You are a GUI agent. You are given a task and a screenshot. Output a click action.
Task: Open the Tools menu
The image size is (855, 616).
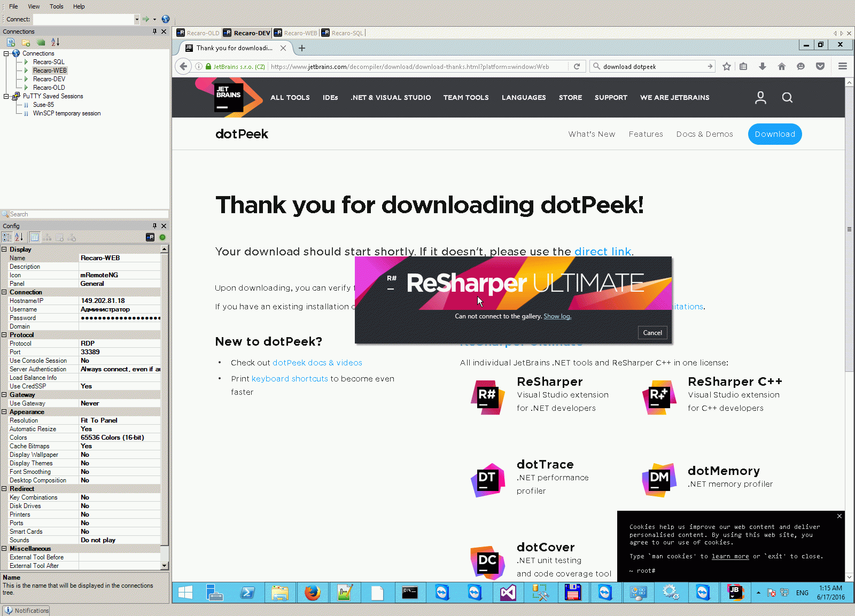click(56, 6)
